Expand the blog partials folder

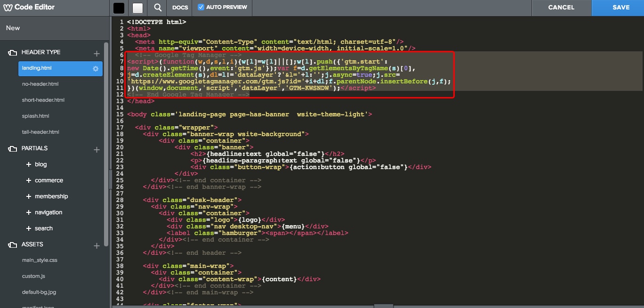tap(29, 164)
